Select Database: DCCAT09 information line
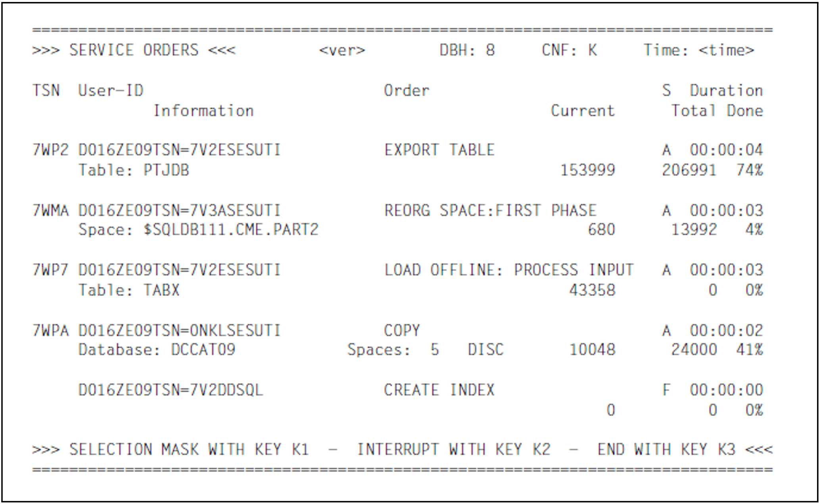Viewport: 821px width, 504px height. point(157,350)
